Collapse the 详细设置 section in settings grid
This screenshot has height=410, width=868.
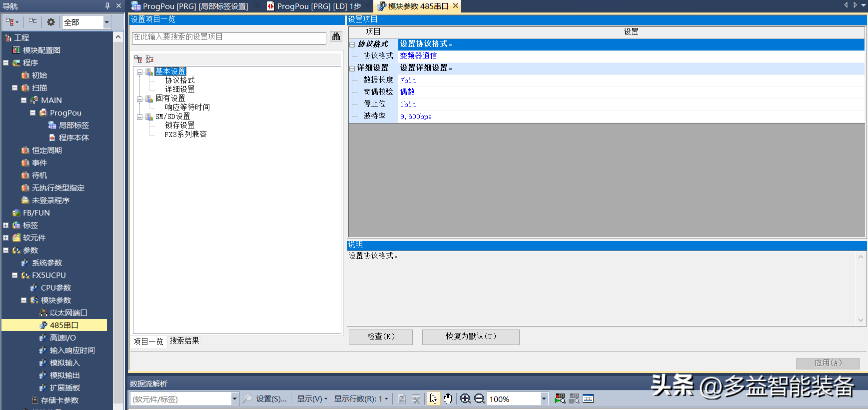click(352, 68)
